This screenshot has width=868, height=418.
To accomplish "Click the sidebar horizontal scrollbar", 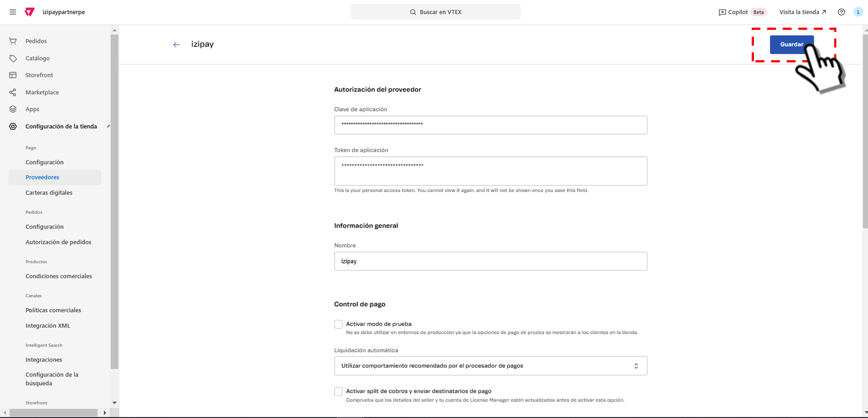I will pos(53,413).
